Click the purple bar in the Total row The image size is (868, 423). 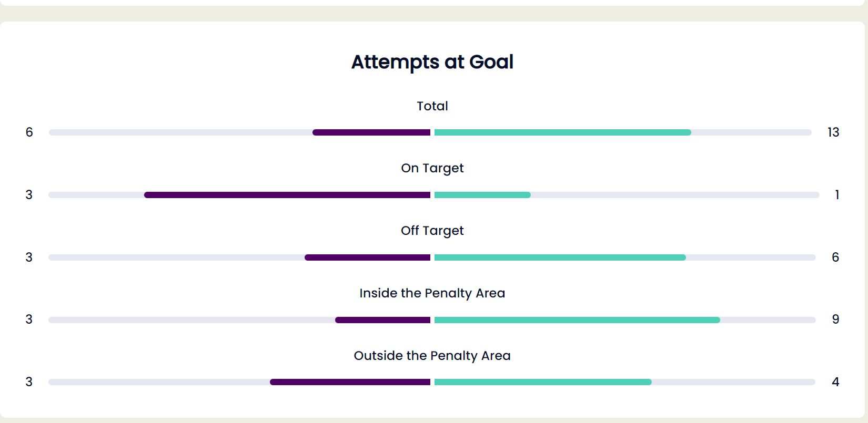[x=371, y=132]
